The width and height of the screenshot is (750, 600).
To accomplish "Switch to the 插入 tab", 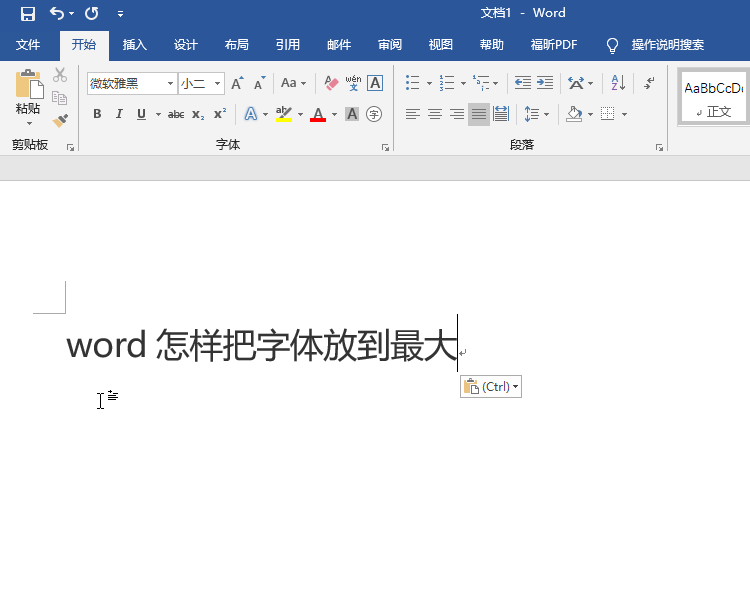I will (x=134, y=45).
